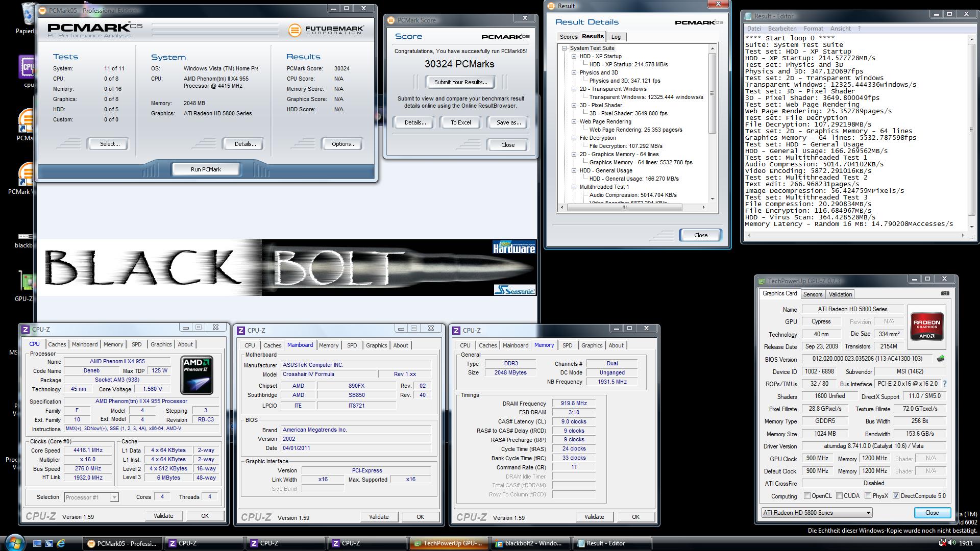This screenshot has height=551, width=980.
Task: Untick the DirectCompute 5.0 checkbox
Action: (896, 496)
